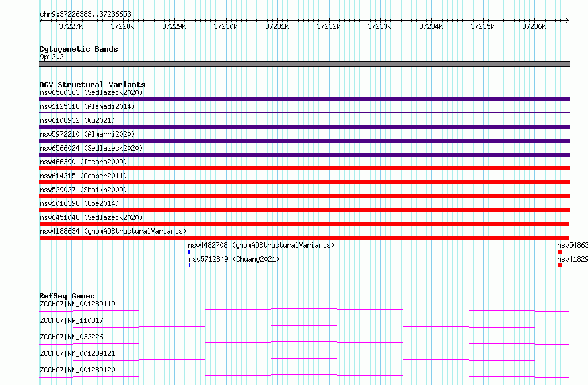Open variant nsv6566024 (Sedlazeck2020) label

pyautogui.click(x=91, y=148)
